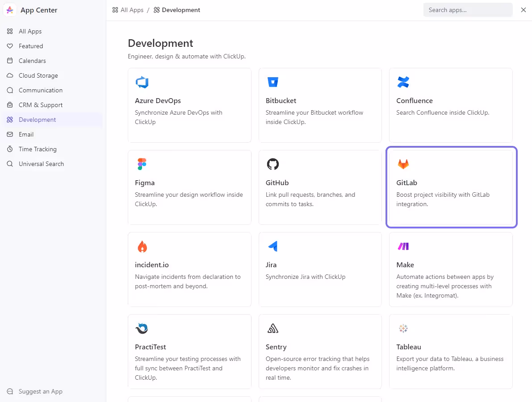The image size is (532, 402).
Task: Click the incident.io flame icon
Action: tap(142, 246)
